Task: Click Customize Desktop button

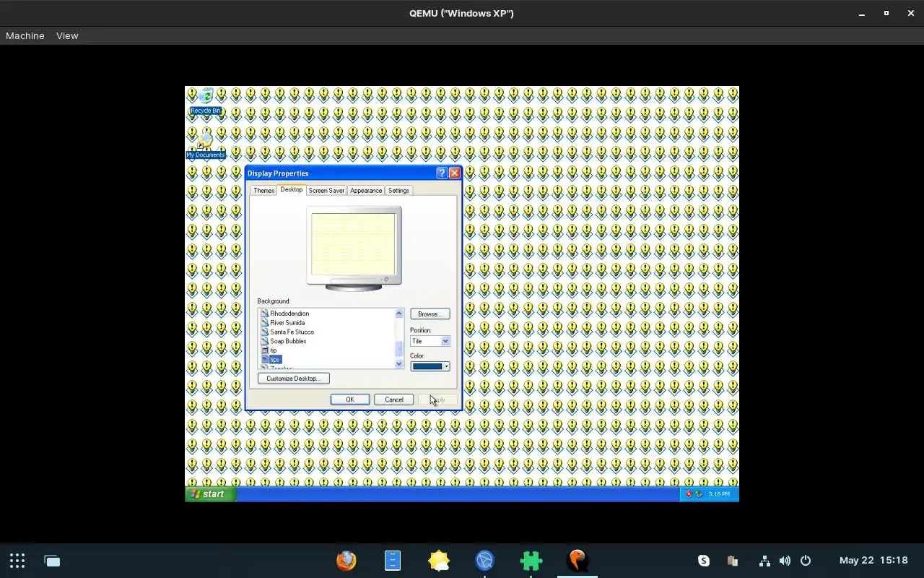Action: 293,379
